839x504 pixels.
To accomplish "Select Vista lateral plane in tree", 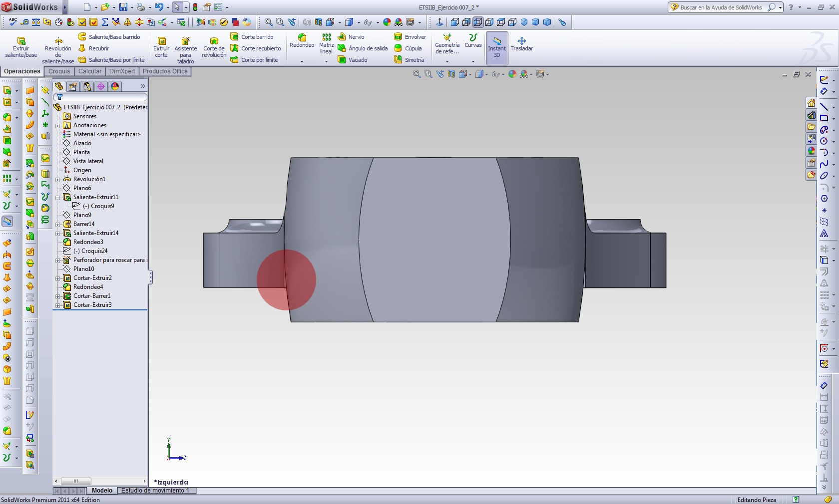I will pos(83,161).
